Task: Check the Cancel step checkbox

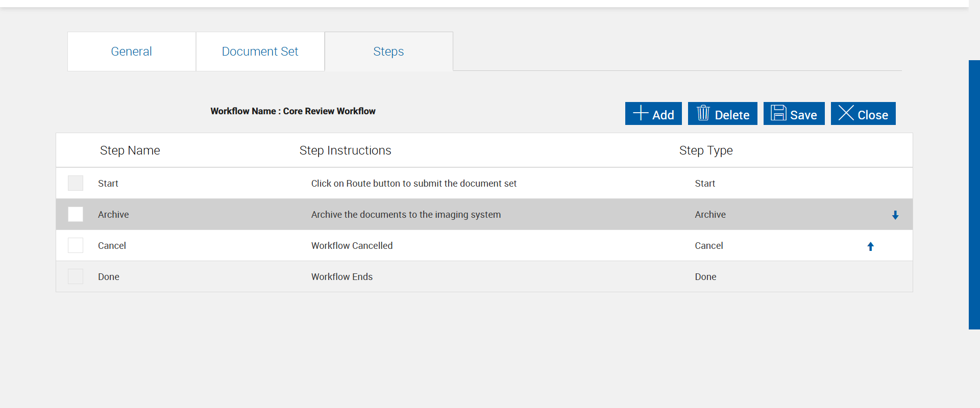Action: pyautogui.click(x=76, y=245)
